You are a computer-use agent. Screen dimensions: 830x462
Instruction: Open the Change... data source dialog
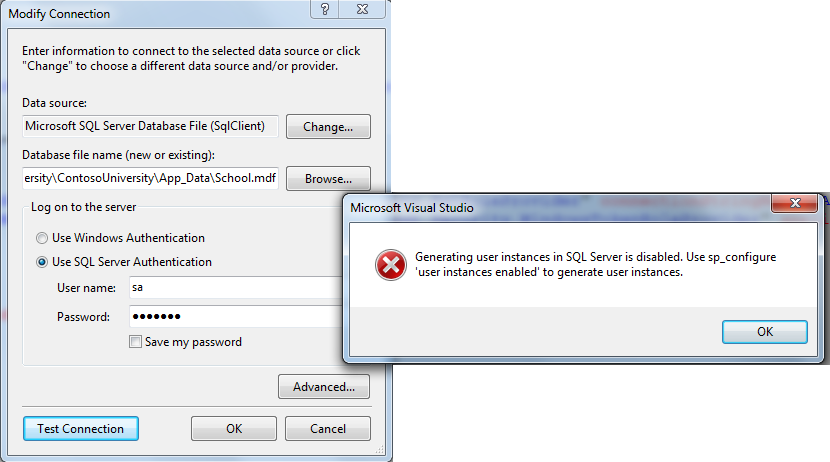[x=328, y=126]
